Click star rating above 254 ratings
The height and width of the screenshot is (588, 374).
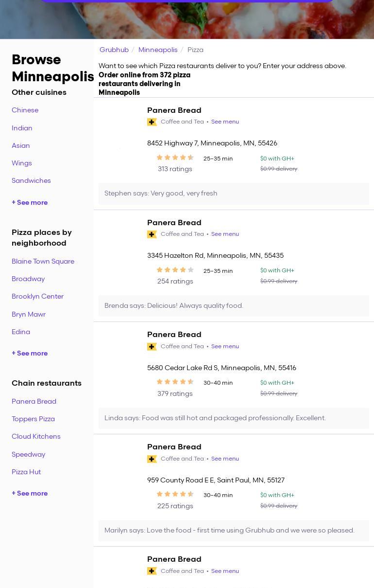coord(175,270)
